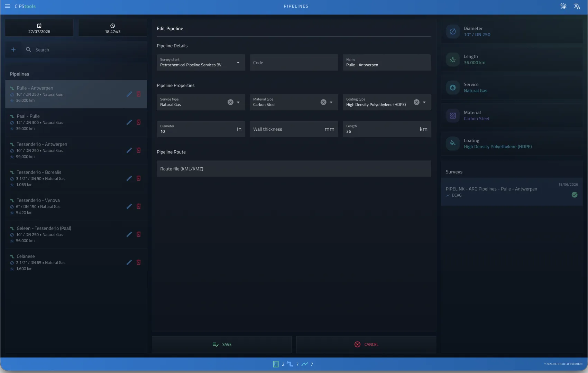This screenshot has width=588, height=373.
Task: Delete the Celanese pipeline
Action: pos(139,262)
